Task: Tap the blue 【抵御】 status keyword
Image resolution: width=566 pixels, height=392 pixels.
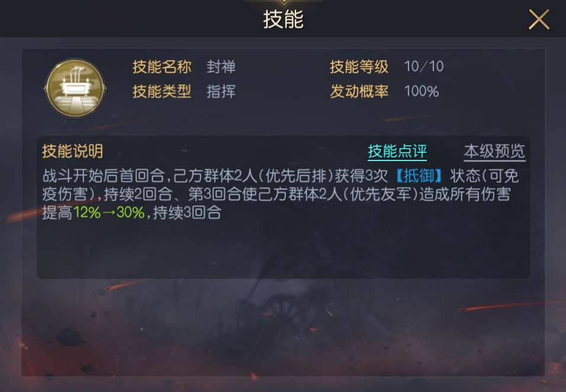Action: pos(419,176)
